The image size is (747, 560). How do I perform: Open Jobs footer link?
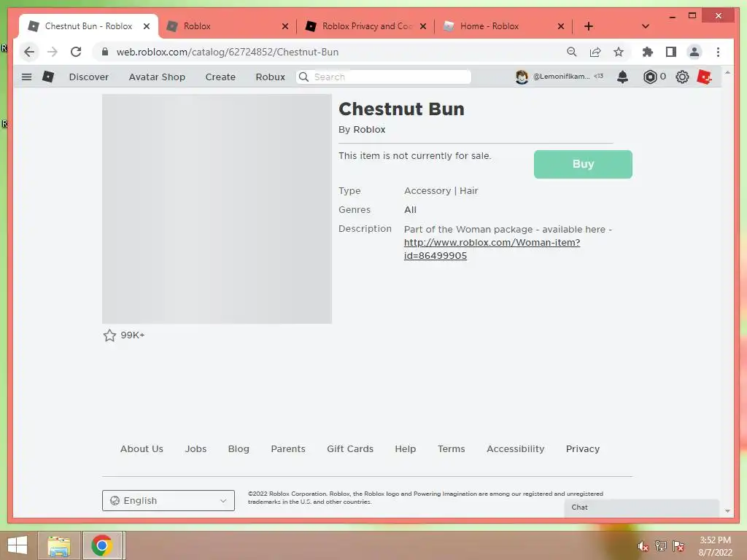click(x=196, y=448)
